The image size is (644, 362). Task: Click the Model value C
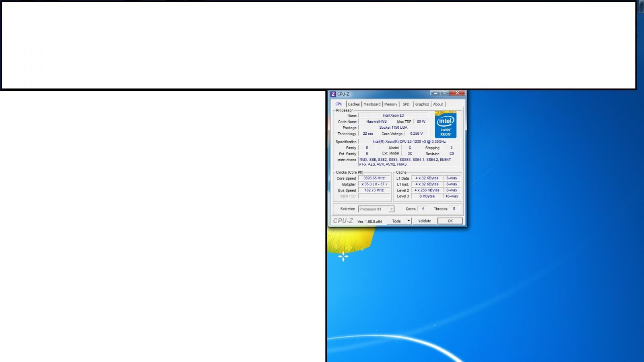pos(410,148)
